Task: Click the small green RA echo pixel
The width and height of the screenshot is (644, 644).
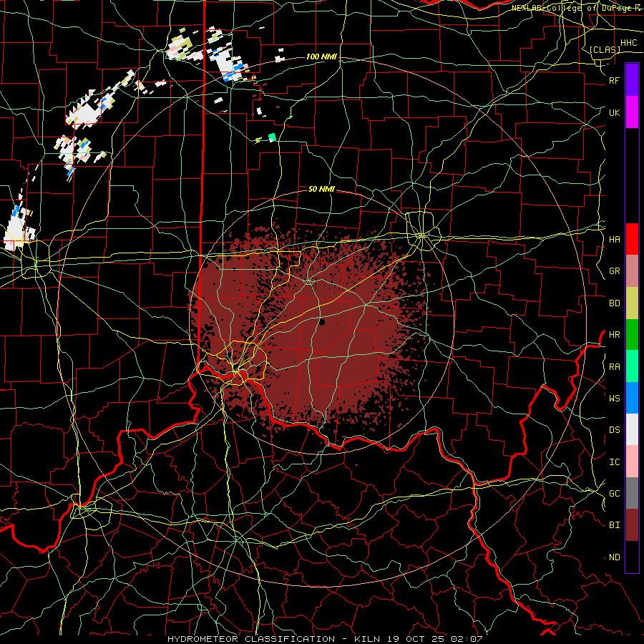Action: tap(272, 137)
